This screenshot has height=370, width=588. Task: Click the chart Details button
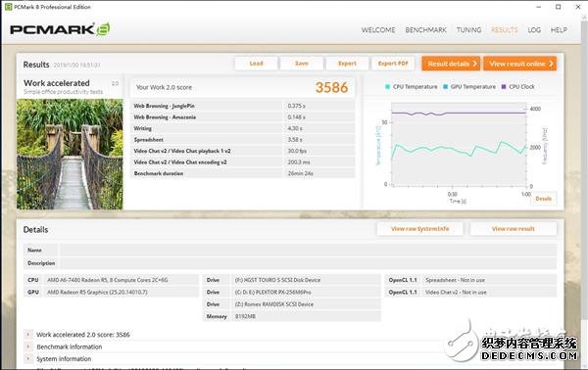coord(543,199)
